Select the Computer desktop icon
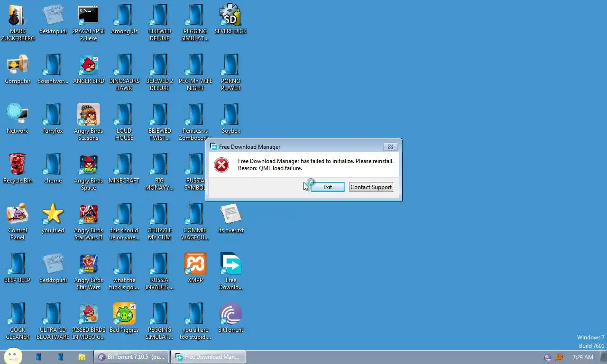 pyautogui.click(x=18, y=69)
